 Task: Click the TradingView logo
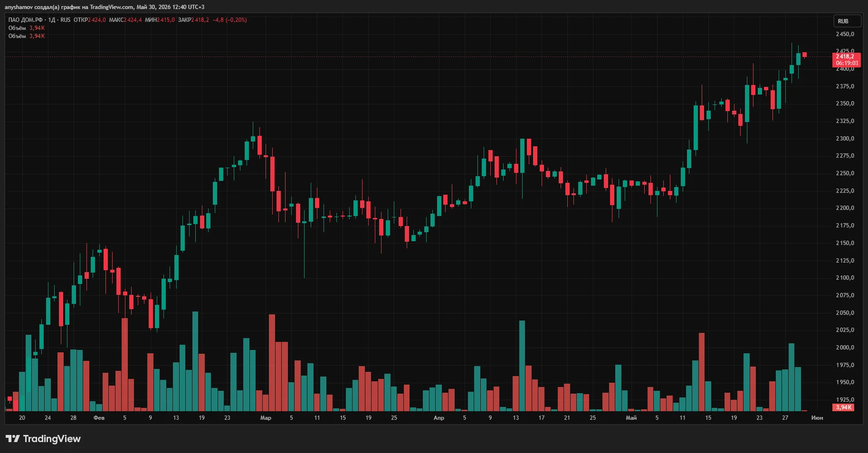click(x=43, y=439)
